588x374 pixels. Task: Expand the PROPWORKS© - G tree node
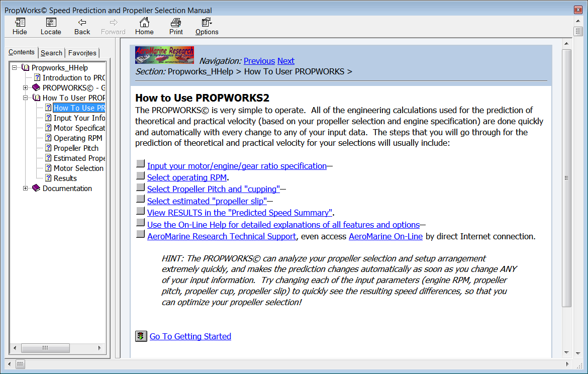click(25, 88)
